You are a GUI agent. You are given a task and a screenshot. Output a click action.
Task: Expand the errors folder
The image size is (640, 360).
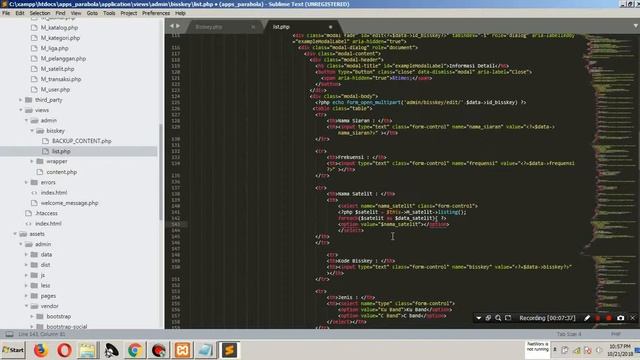[26, 182]
